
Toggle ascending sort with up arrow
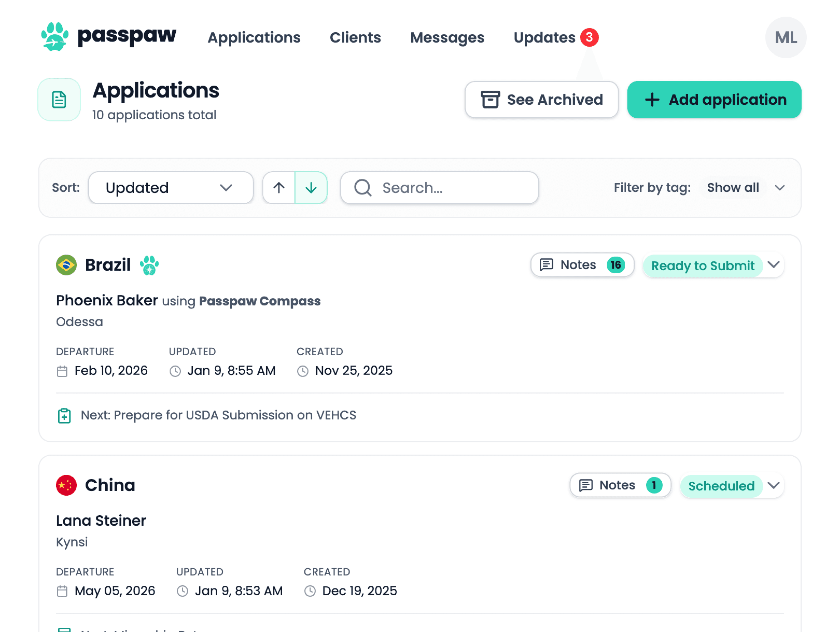pyautogui.click(x=279, y=188)
